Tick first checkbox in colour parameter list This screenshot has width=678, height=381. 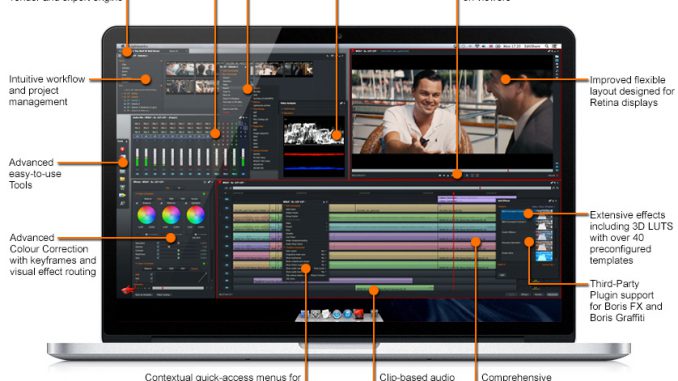(158, 243)
